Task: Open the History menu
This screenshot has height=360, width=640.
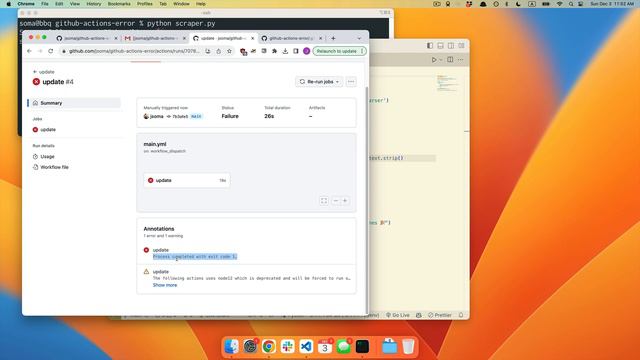Action: click(93, 4)
